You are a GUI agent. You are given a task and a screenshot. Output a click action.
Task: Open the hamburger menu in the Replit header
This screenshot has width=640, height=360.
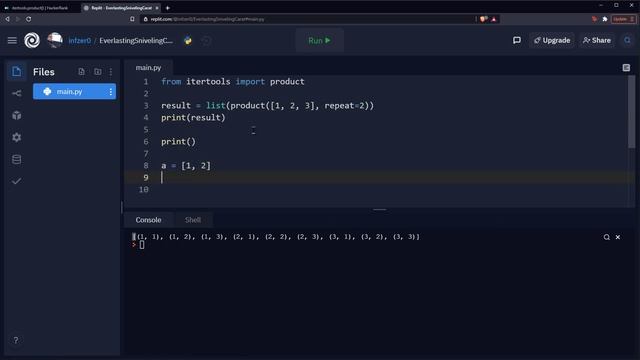(12, 40)
